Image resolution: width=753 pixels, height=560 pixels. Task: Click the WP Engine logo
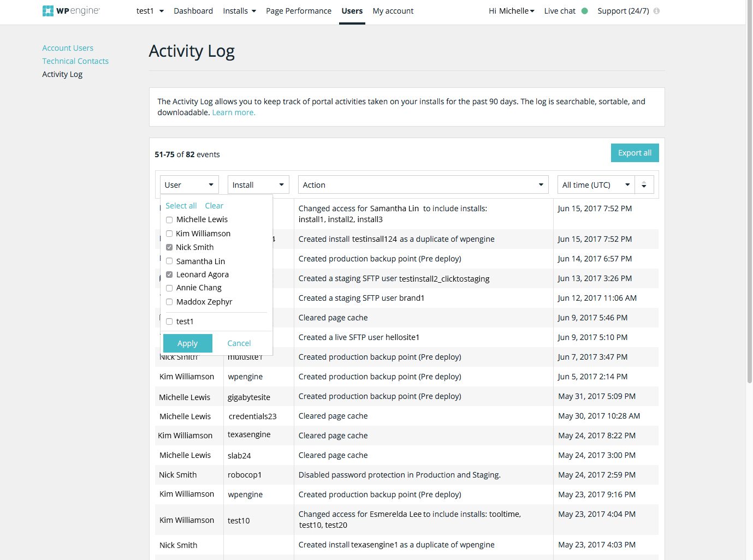(x=71, y=11)
